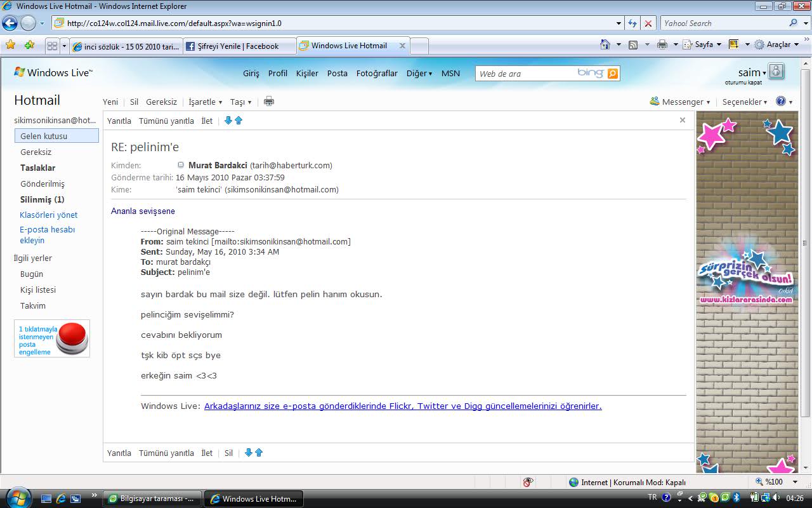Click the upper Tümünü yanıtla link
812x508 pixels.
tap(166, 121)
